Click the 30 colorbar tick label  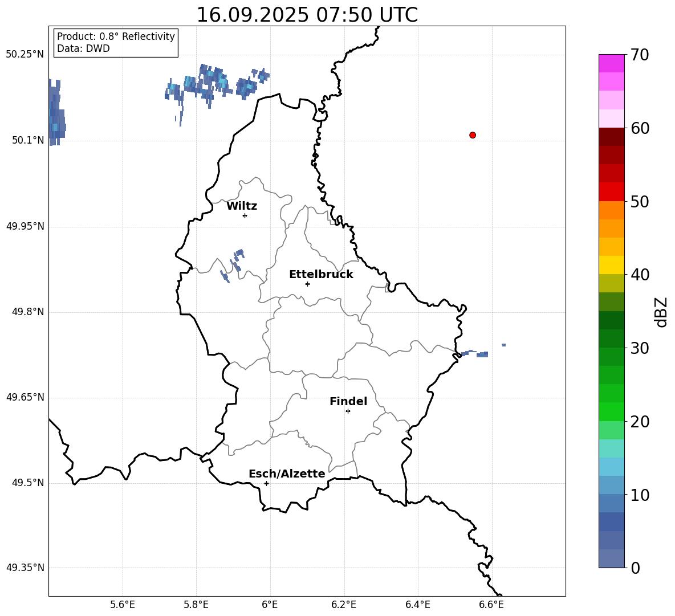tap(640, 348)
